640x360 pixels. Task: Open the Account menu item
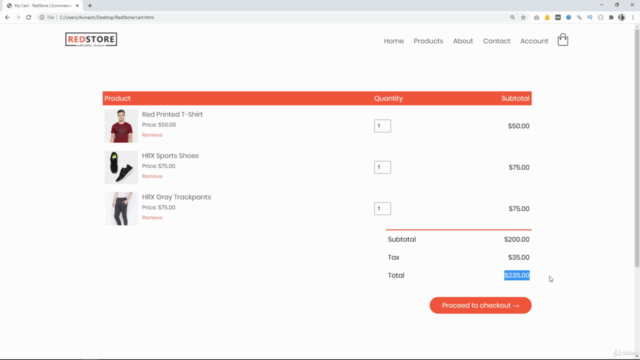pyautogui.click(x=534, y=41)
